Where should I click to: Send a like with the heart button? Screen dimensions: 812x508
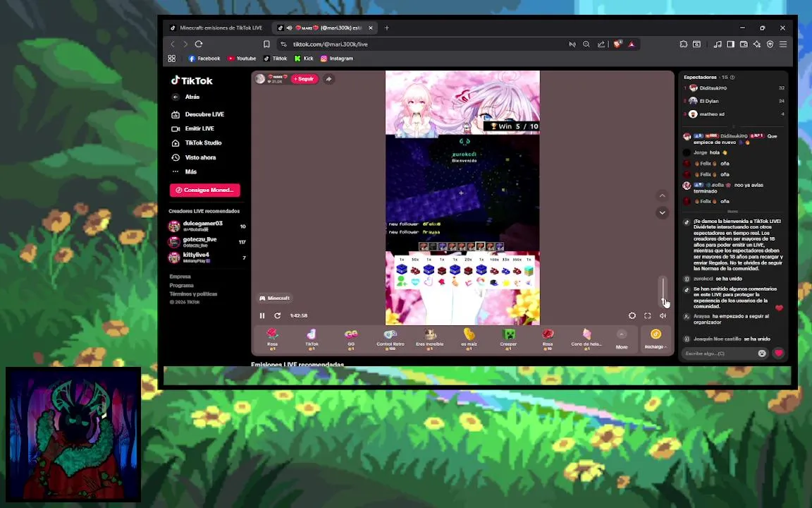[x=778, y=353]
